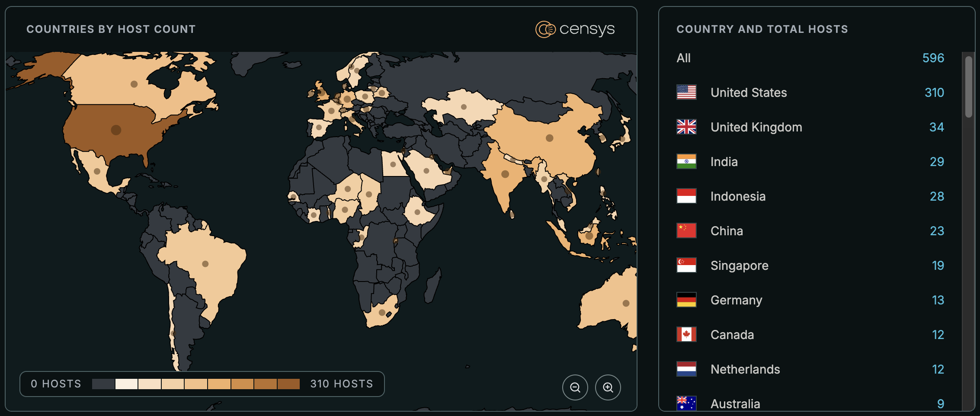Click the map zoom out magnifier icon

[575, 387]
